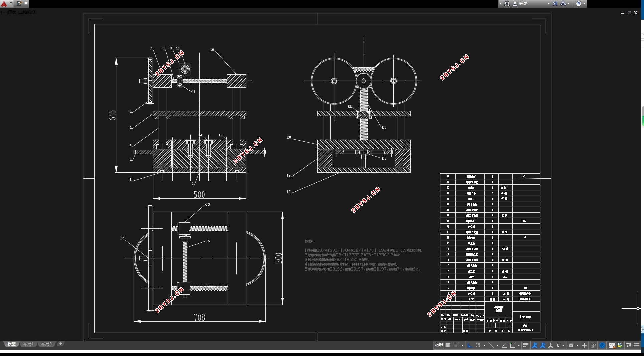
Task: Open the Autodesk Exchange X icon
Action: click(555, 4)
